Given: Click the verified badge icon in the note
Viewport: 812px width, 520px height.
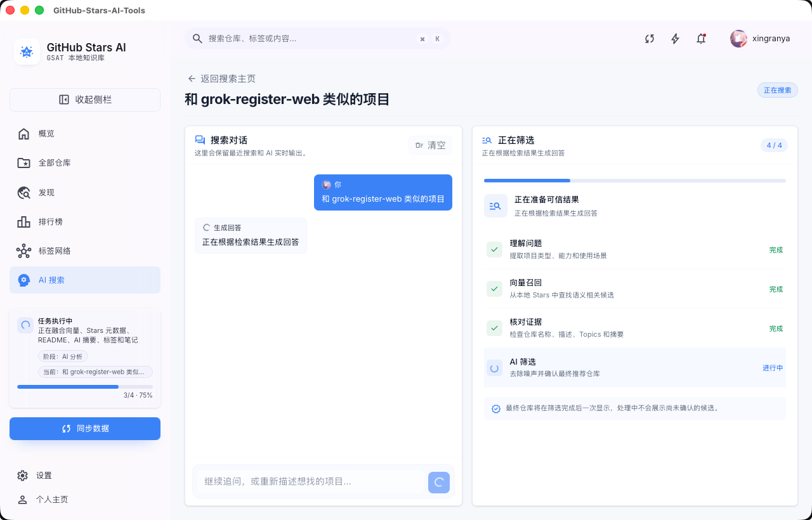Looking at the screenshot, I should pyautogui.click(x=496, y=408).
